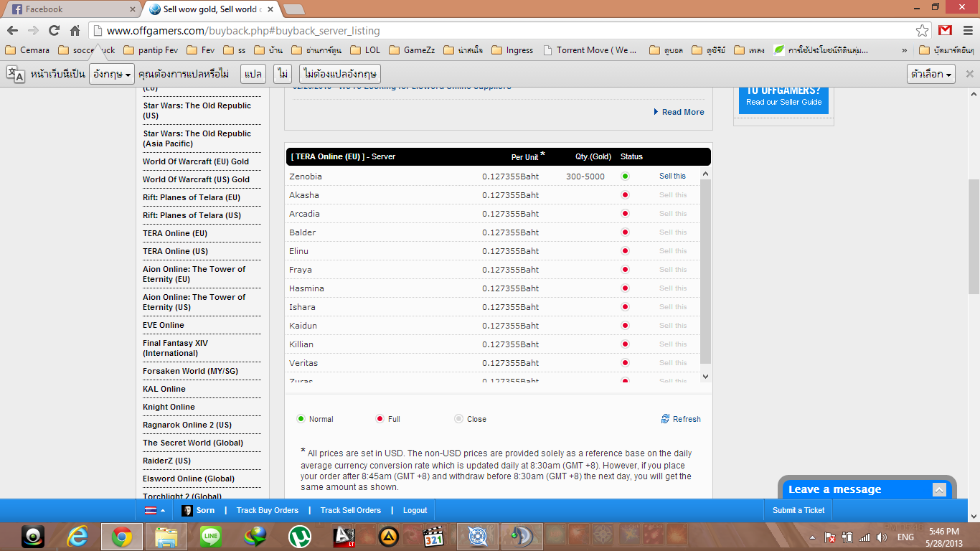Screen dimensions: 980x551
Task: Click the Refresh icon below the server list
Action: click(666, 419)
